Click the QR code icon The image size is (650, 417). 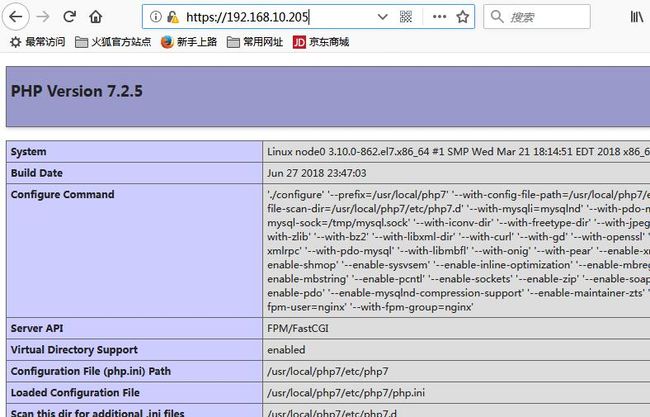pyautogui.click(x=406, y=17)
